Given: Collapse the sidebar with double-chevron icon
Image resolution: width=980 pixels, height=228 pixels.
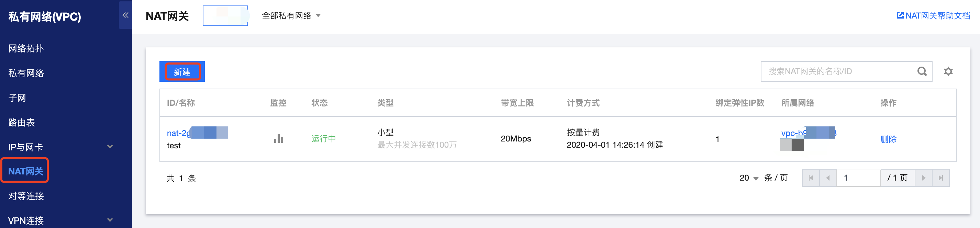Looking at the screenshot, I should pos(125,15).
